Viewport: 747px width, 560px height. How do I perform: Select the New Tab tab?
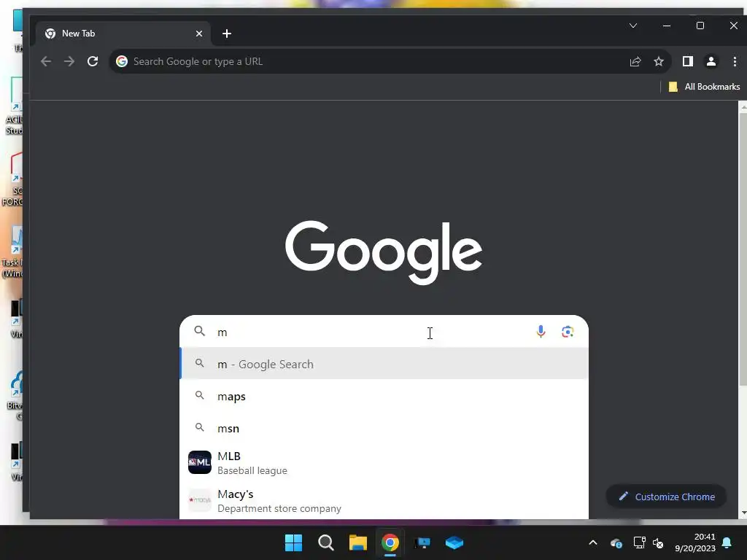pos(123,34)
